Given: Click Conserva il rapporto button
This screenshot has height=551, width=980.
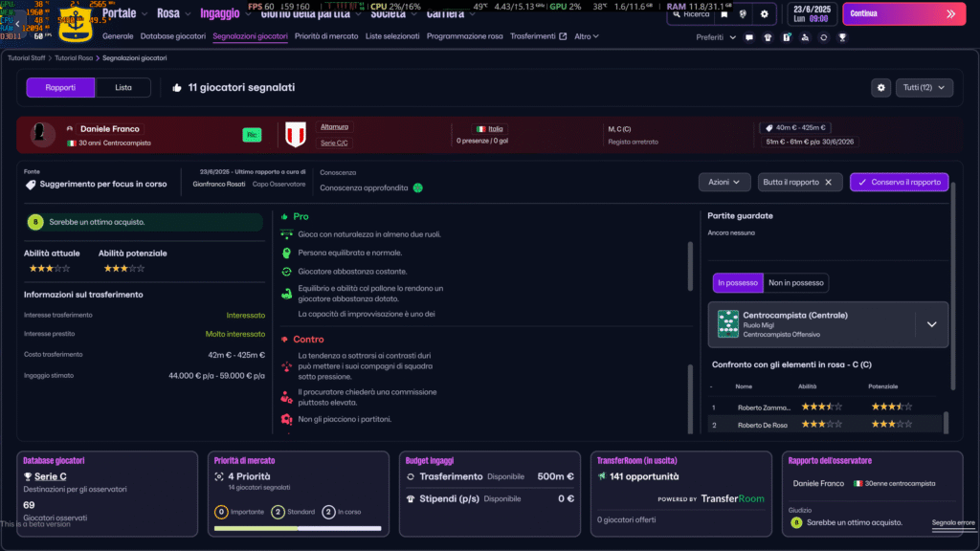Looking at the screenshot, I should tap(899, 182).
